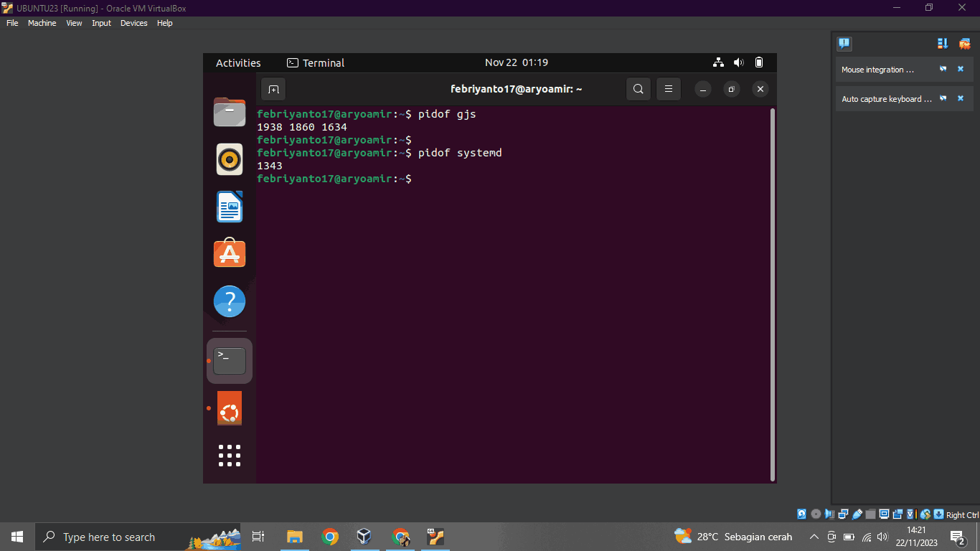Open File Explorer from Windows taskbar
The height and width of the screenshot is (551, 980).
[x=295, y=537]
